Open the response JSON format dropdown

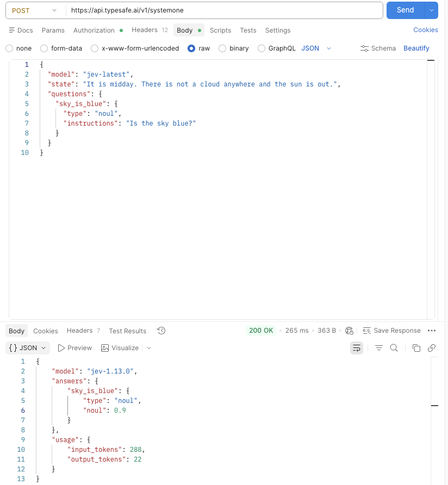28,348
